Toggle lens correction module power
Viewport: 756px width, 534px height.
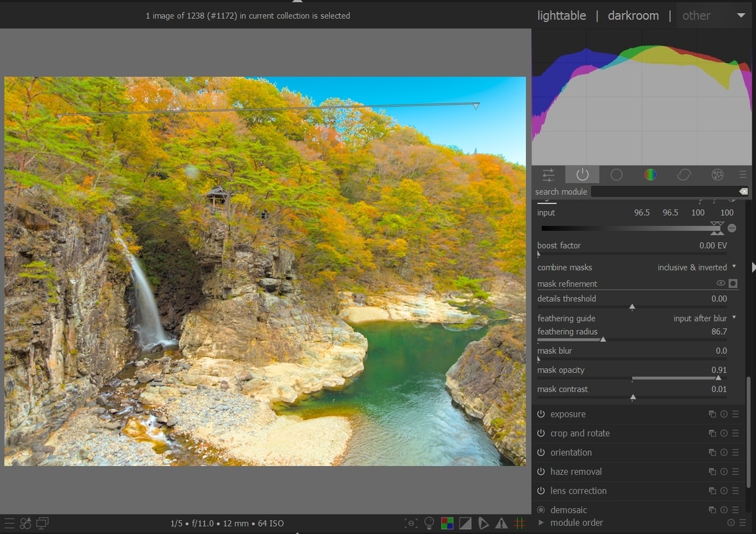pos(541,490)
